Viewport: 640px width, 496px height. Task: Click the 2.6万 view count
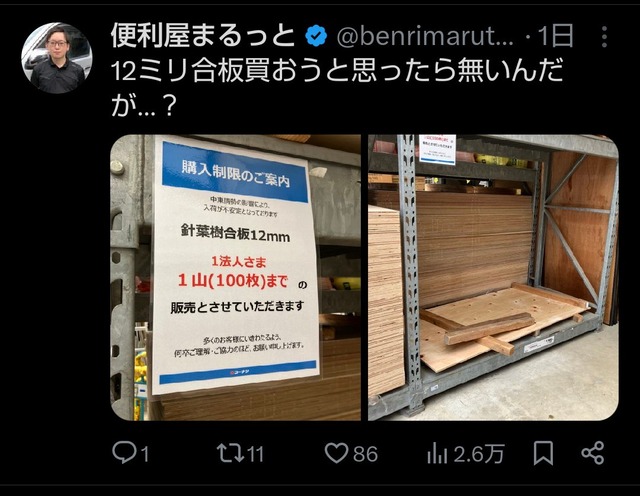[479, 454]
